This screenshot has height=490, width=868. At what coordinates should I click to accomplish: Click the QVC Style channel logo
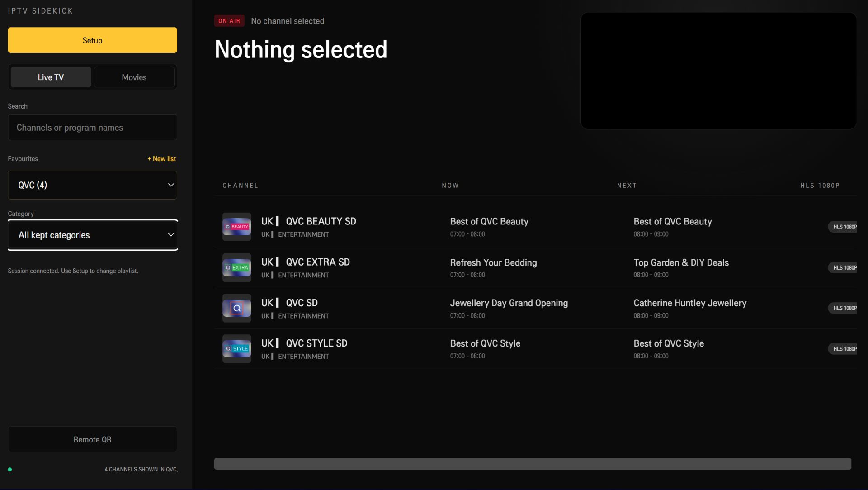236,348
